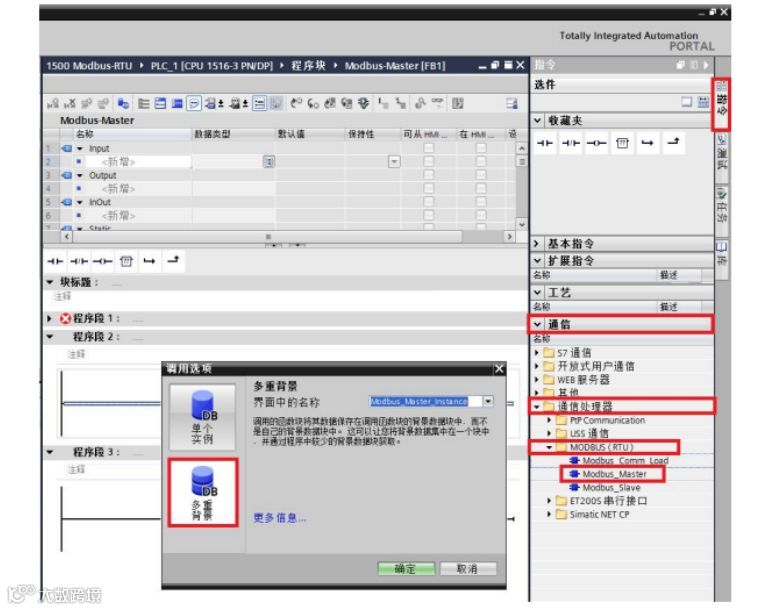Click the interface table horizontal scrollbar
772x610 pixels.
[267, 237]
